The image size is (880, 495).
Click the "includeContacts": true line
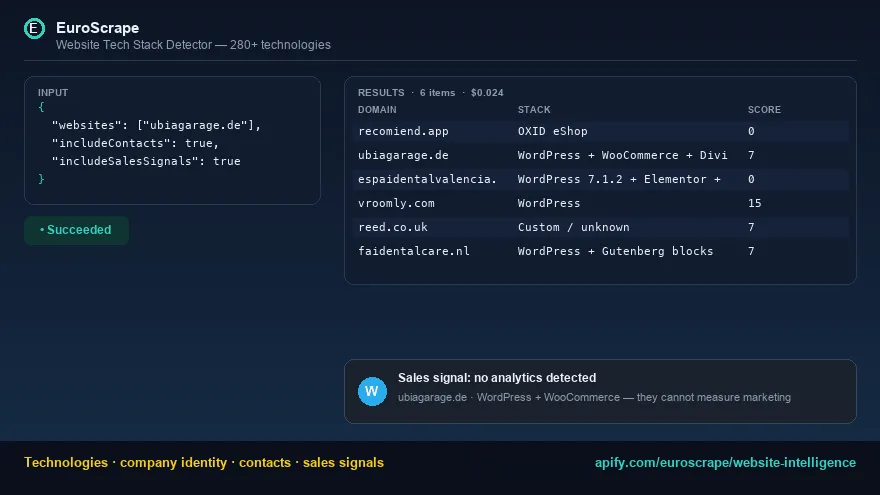135,143
